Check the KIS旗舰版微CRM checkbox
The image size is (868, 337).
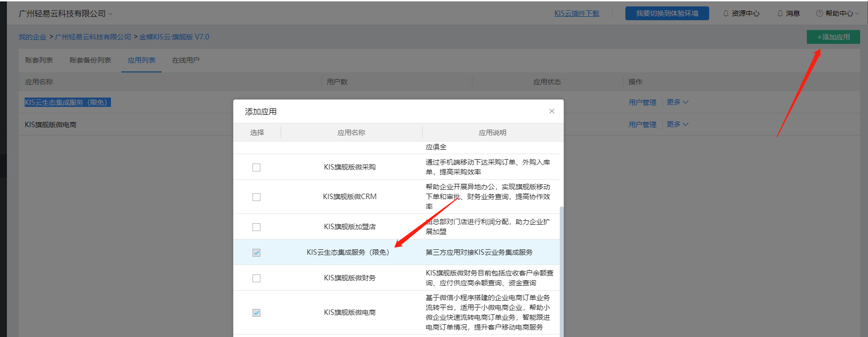(256, 197)
